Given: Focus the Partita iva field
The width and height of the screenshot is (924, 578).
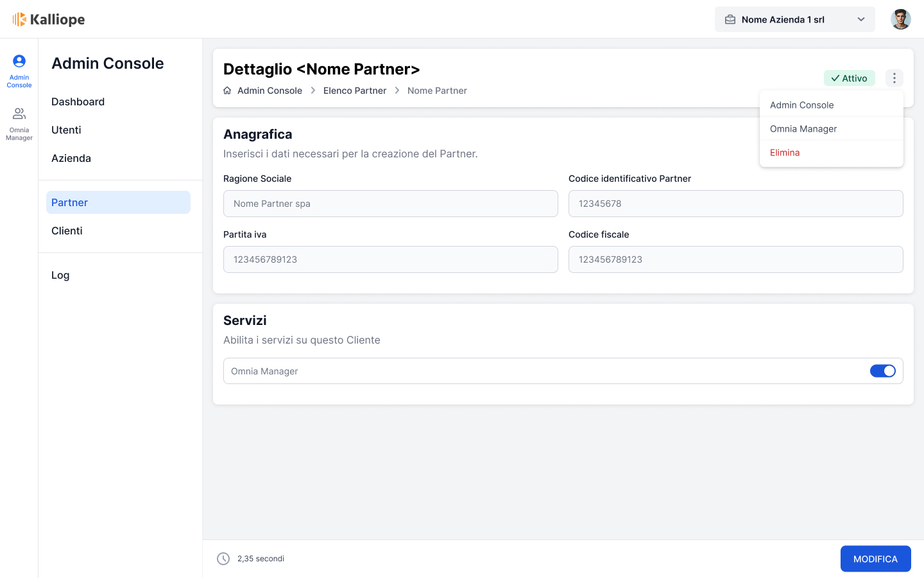Looking at the screenshot, I should point(390,259).
